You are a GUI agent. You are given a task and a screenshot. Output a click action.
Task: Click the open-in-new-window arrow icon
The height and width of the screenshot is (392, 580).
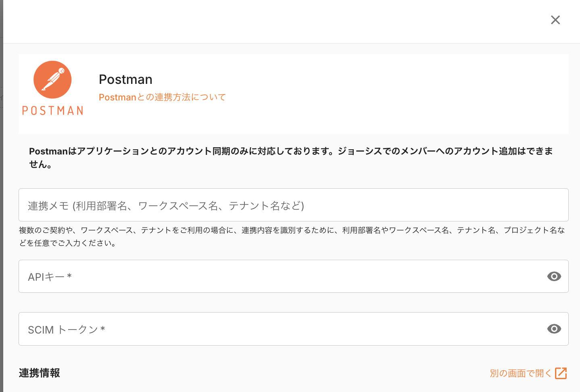561,373
